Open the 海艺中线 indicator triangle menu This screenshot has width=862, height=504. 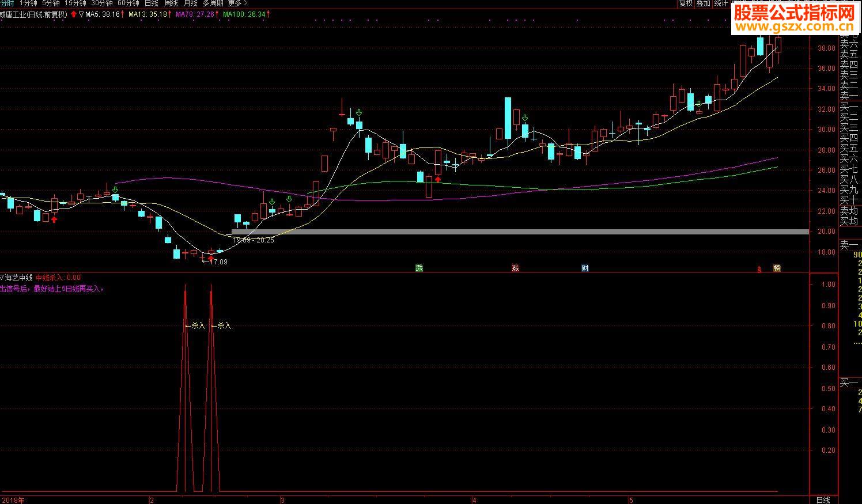tap(2, 278)
